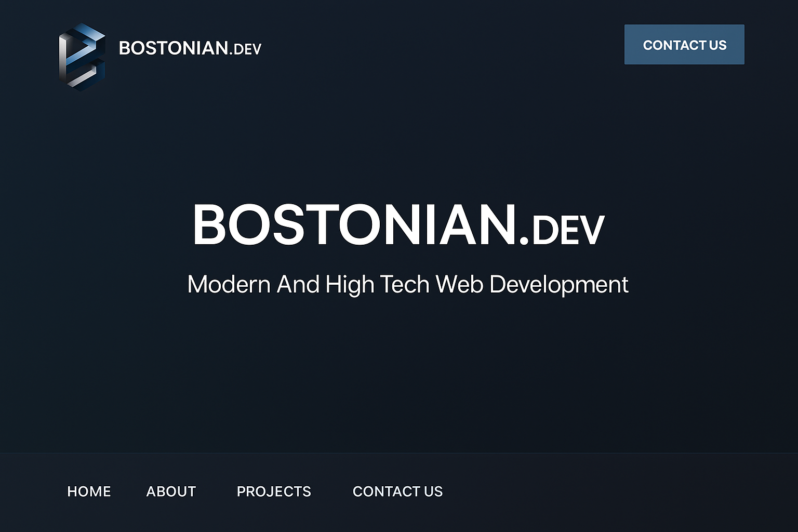This screenshot has width=798, height=532.
Task: Open the PROJECTS navigation link
Action: (274, 491)
